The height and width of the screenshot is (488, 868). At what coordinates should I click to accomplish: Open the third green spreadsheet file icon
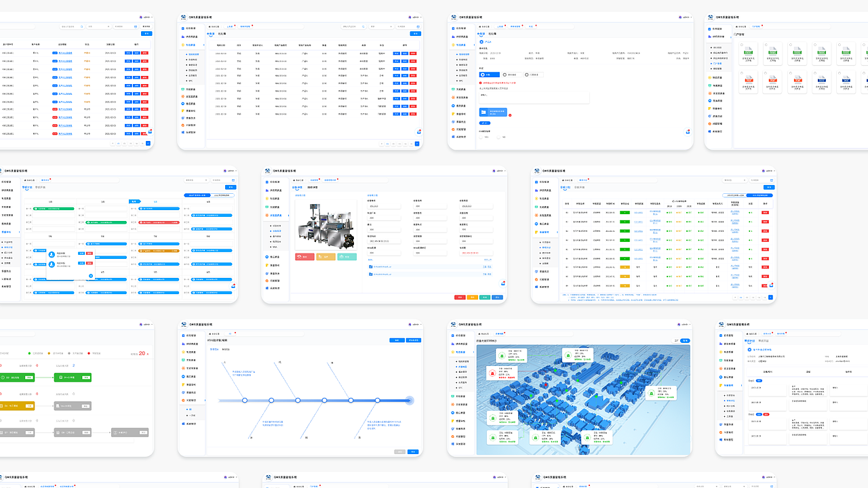coord(797,51)
